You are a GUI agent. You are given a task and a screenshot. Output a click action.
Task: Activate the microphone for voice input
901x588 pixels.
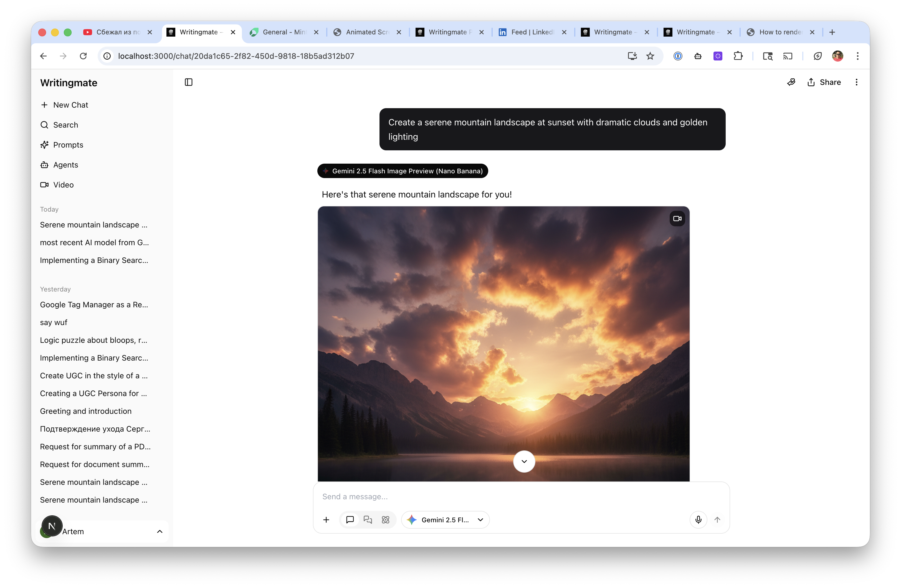pyautogui.click(x=698, y=519)
